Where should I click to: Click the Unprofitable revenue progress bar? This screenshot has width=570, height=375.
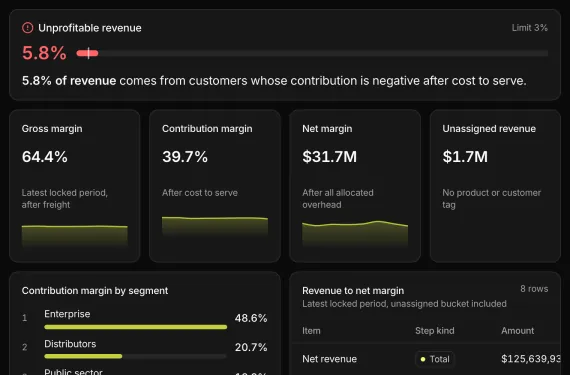[x=312, y=53]
